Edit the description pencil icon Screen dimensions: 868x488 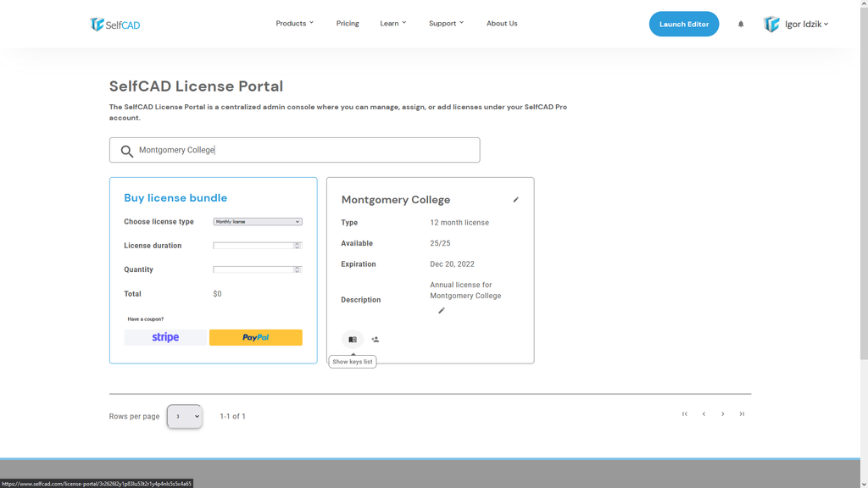(x=441, y=310)
